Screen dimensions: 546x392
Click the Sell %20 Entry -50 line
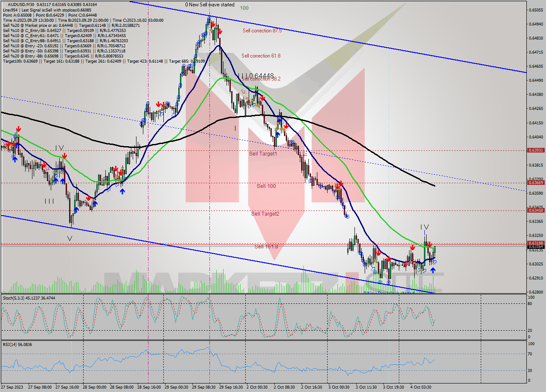coord(64,51)
